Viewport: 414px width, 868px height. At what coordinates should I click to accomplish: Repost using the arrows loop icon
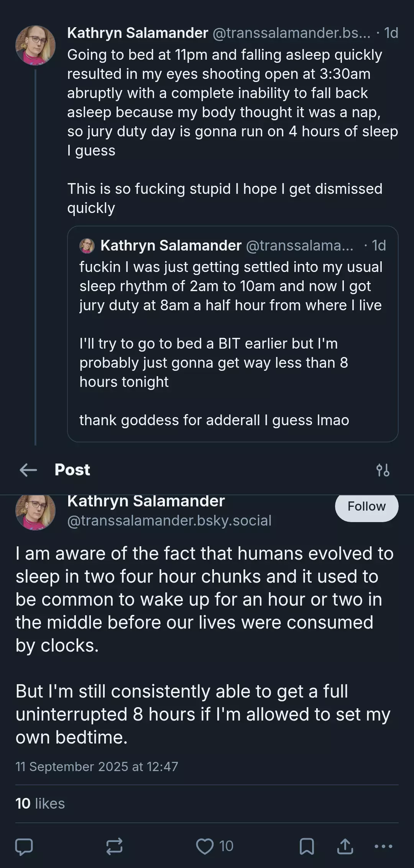point(114,846)
